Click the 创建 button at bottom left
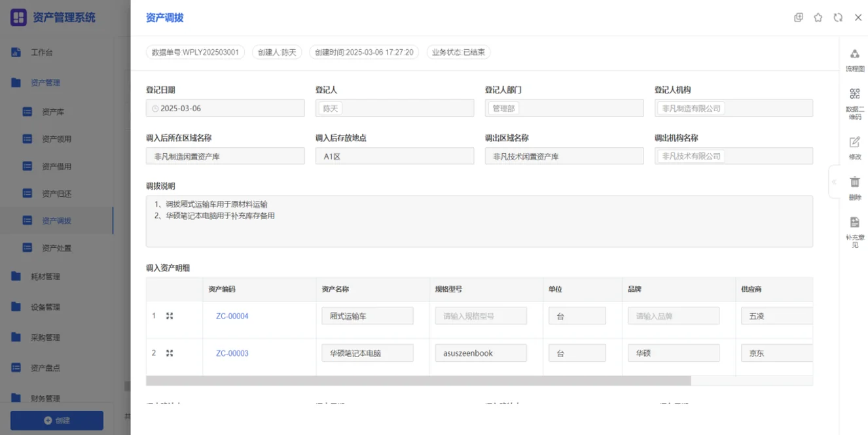Screen dimensions: 868x435 pos(56,421)
